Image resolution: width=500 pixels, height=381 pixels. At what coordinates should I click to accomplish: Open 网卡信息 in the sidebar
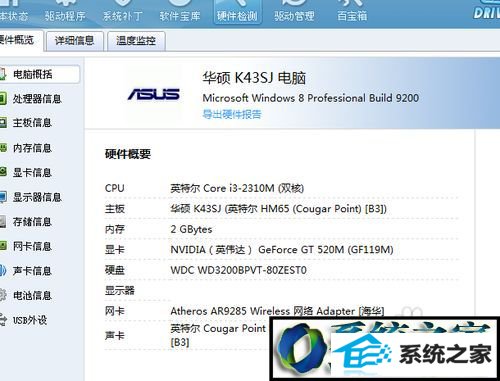click(32, 246)
